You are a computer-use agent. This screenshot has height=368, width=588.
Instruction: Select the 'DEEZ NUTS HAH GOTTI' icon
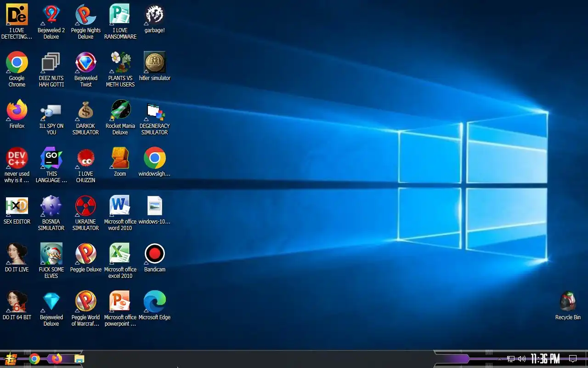pos(51,69)
